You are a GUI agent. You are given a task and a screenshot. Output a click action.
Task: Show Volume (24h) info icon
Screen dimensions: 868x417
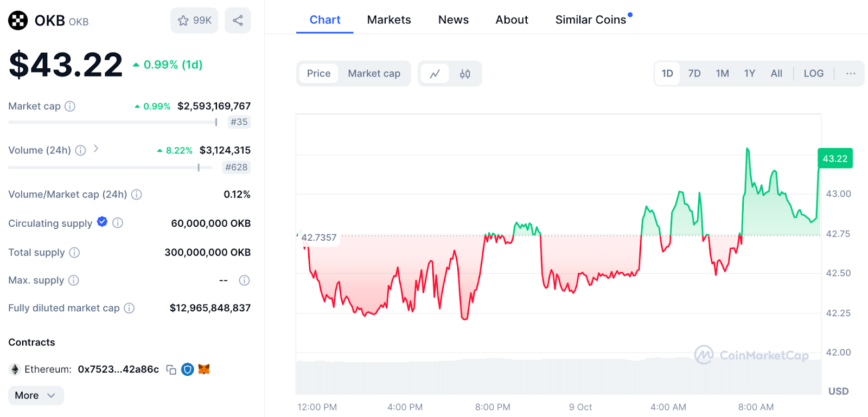(80, 150)
